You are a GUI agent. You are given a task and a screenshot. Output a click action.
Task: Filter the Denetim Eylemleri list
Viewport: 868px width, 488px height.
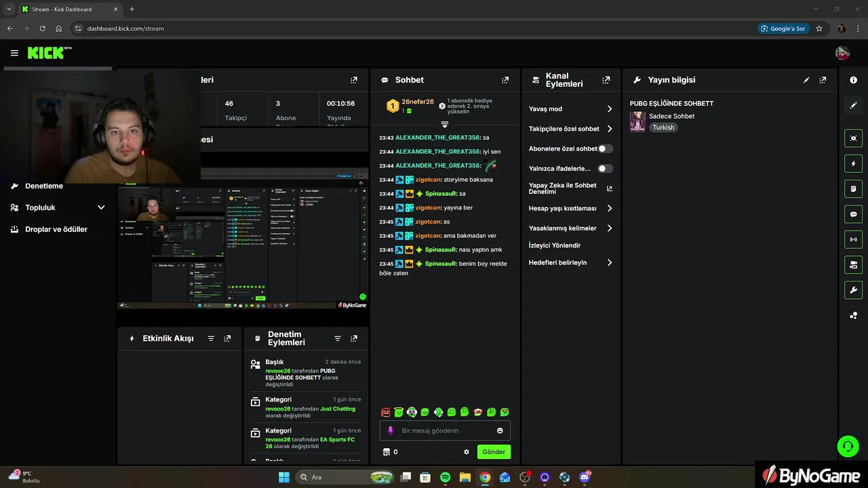tap(338, 338)
